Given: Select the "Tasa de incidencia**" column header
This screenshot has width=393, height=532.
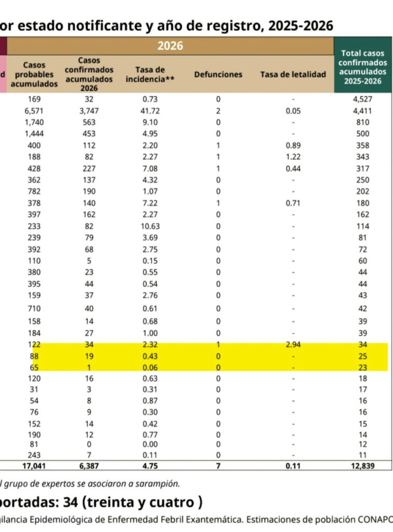Looking at the screenshot, I should 150,74.
